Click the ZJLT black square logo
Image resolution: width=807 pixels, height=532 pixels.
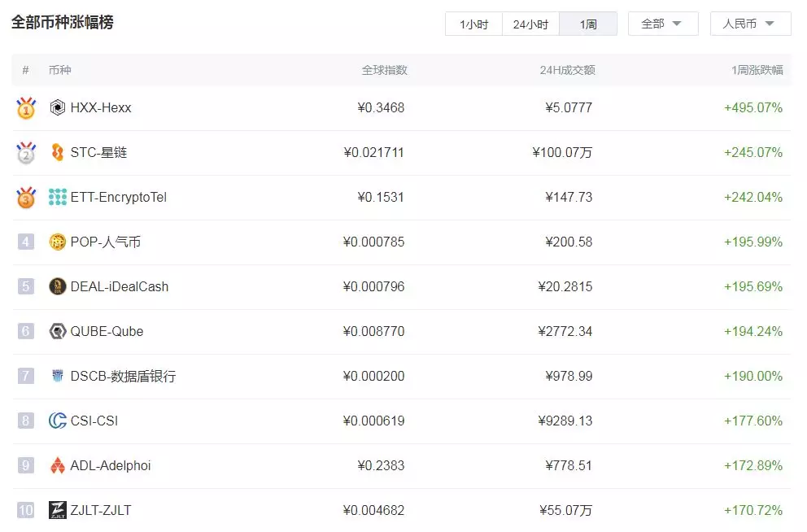(57, 510)
